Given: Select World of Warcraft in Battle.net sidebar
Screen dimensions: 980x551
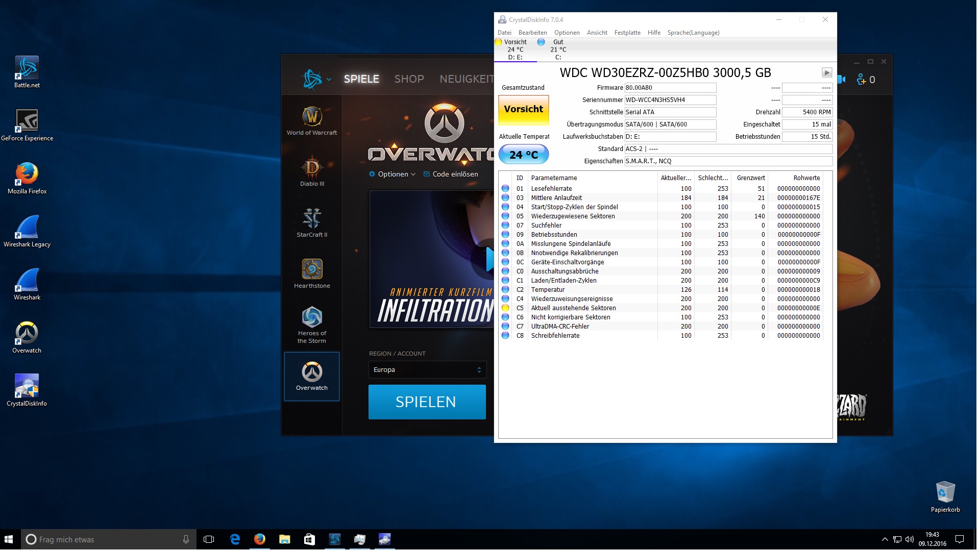Looking at the screenshot, I should tap(312, 120).
